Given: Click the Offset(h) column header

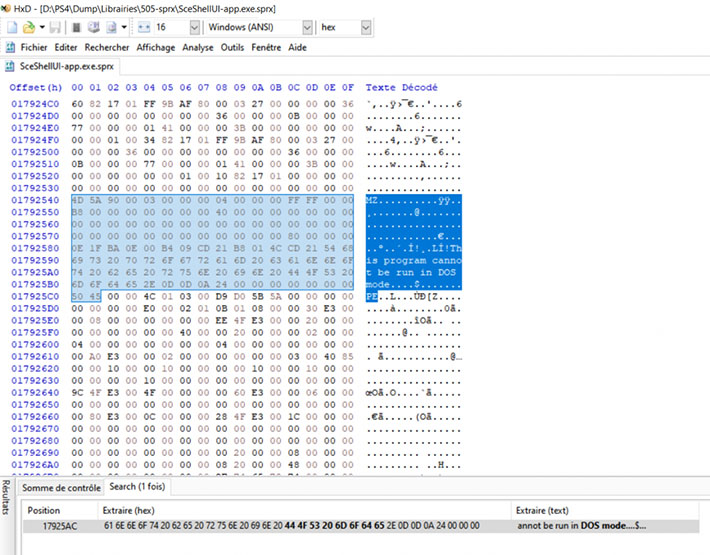Looking at the screenshot, I should [36, 87].
